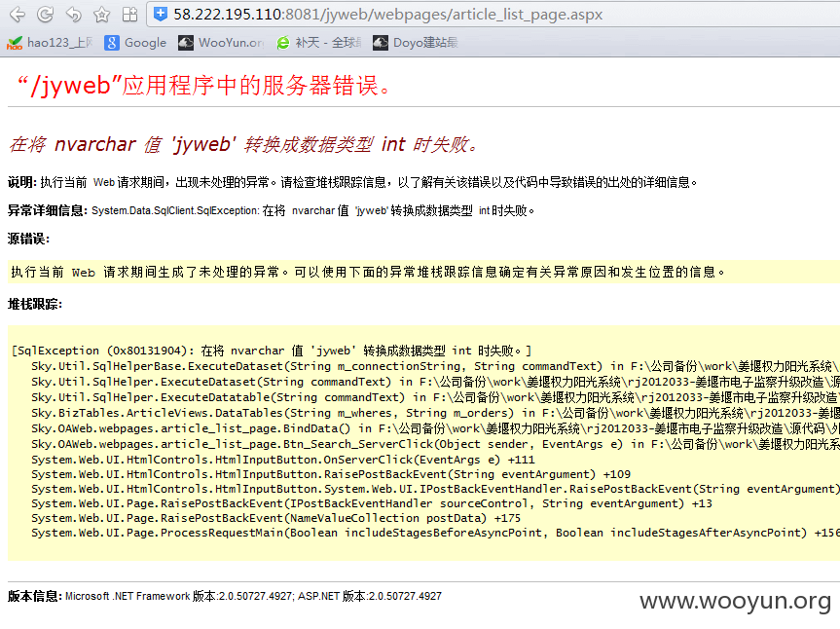Image resolution: width=840 pixels, height=629 pixels.
Task: Click 'System.Data.SqlClient.SqlException' text
Action: point(175,210)
